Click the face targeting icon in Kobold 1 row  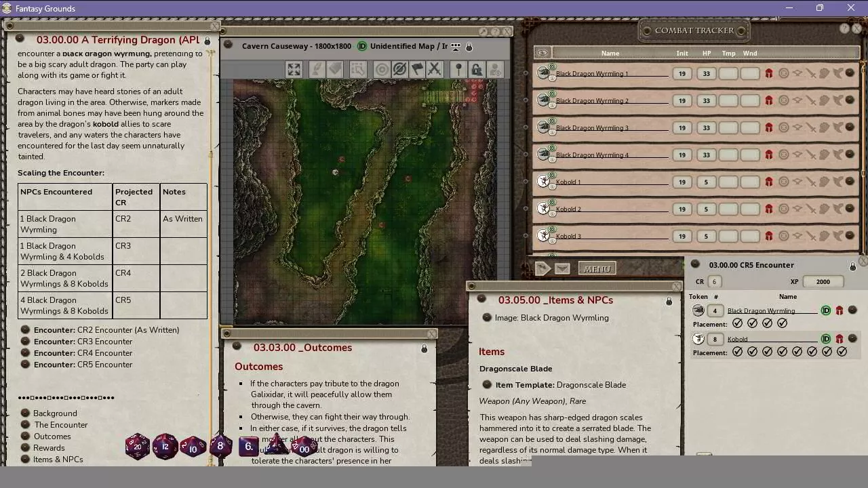tap(783, 182)
